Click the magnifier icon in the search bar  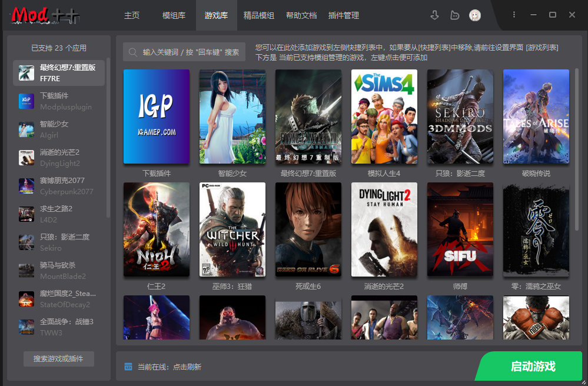click(x=132, y=52)
